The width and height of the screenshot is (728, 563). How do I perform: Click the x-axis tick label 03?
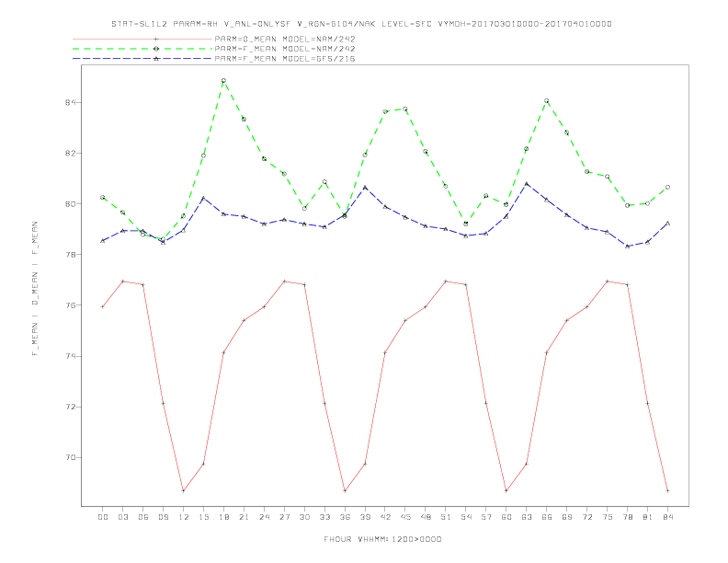(x=123, y=517)
